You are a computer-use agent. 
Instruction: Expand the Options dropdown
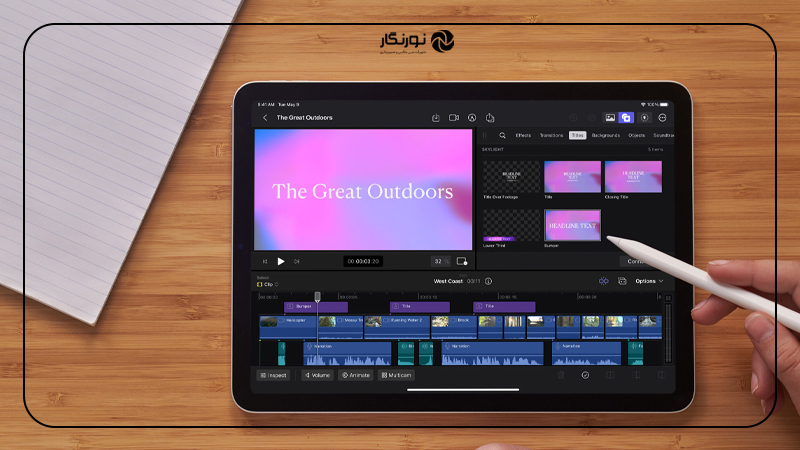(x=649, y=281)
